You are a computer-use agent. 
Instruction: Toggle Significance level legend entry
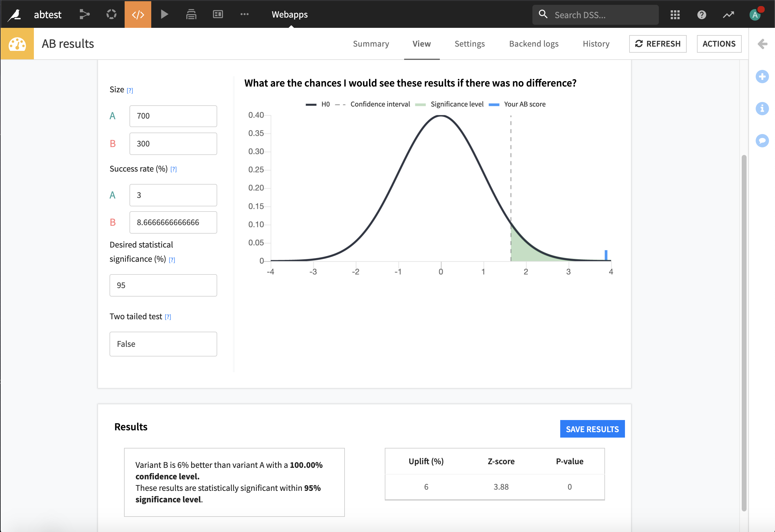pos(456,104)
